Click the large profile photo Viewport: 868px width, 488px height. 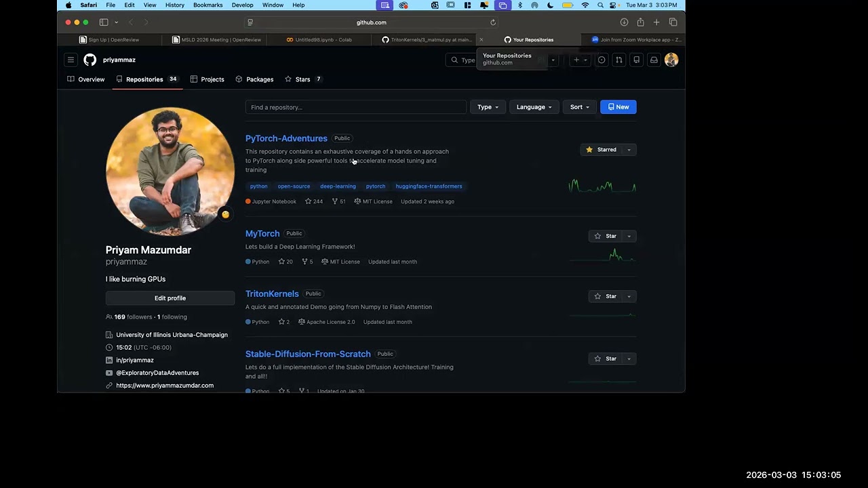point(170,171)
